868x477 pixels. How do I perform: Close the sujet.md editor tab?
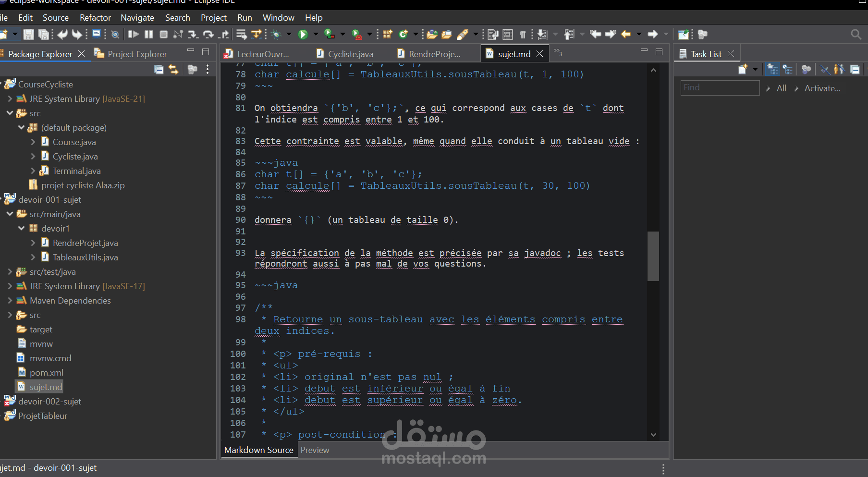pyautogui.click(x=540, y=54)
